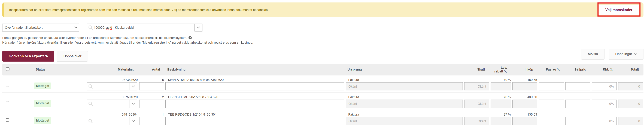This screenshot has height=130, width=644.
Task: Click purchase price 135,53
Action: (532, 115)
